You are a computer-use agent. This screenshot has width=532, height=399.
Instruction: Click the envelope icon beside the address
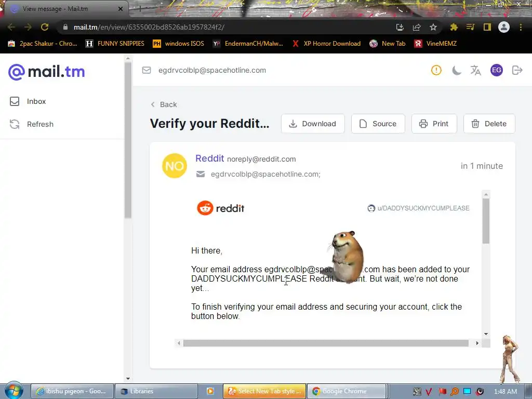point(147,70)
